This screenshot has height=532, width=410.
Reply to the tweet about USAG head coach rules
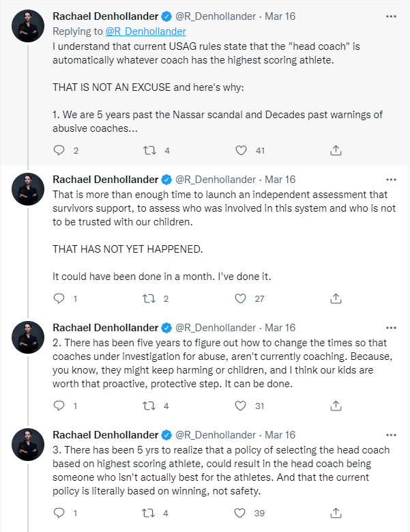pyautogui.click(x=59, y=150)
